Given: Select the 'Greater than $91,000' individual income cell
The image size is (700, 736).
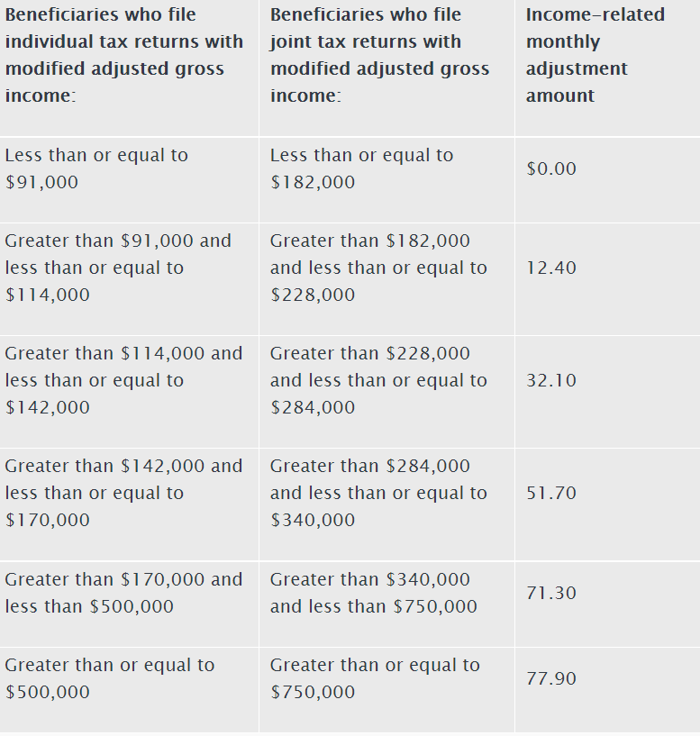Looking at the screenshot, I should point(118,268).
